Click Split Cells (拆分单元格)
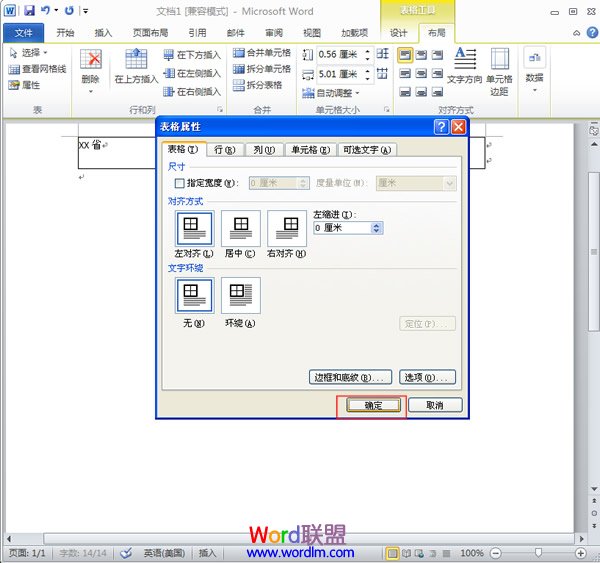This screenshot has width=600, height=563. [262, 69]
